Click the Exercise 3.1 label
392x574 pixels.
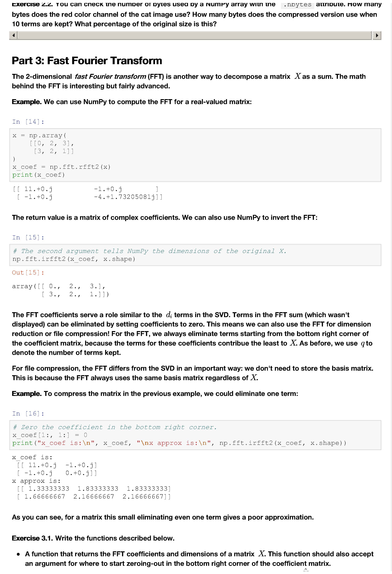[32, 538]
